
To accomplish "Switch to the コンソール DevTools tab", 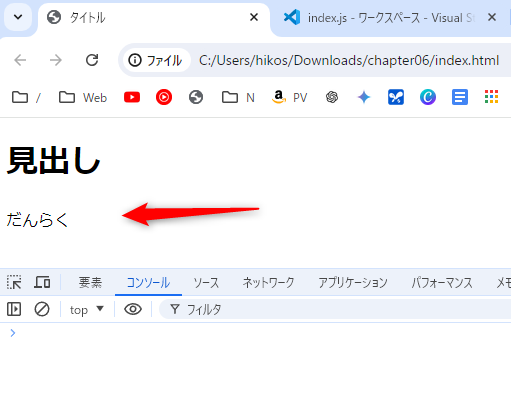I will click(x=148, y=283).
